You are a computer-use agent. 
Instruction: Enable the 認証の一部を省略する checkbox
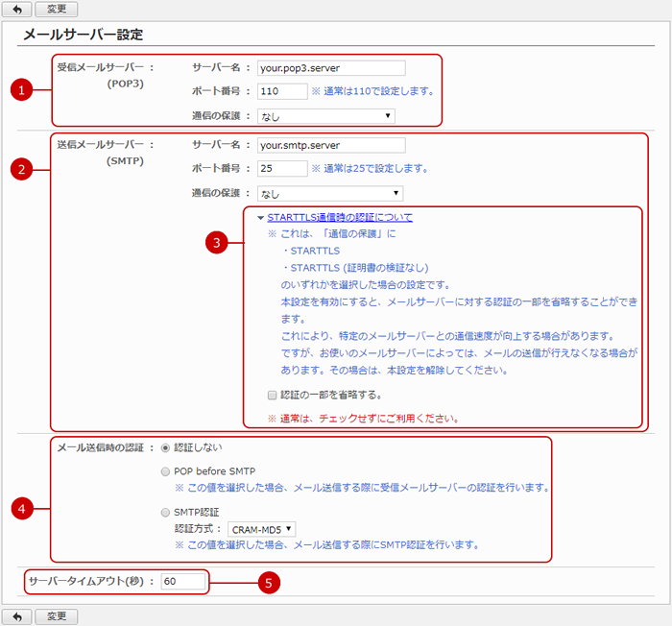[273, 395]
